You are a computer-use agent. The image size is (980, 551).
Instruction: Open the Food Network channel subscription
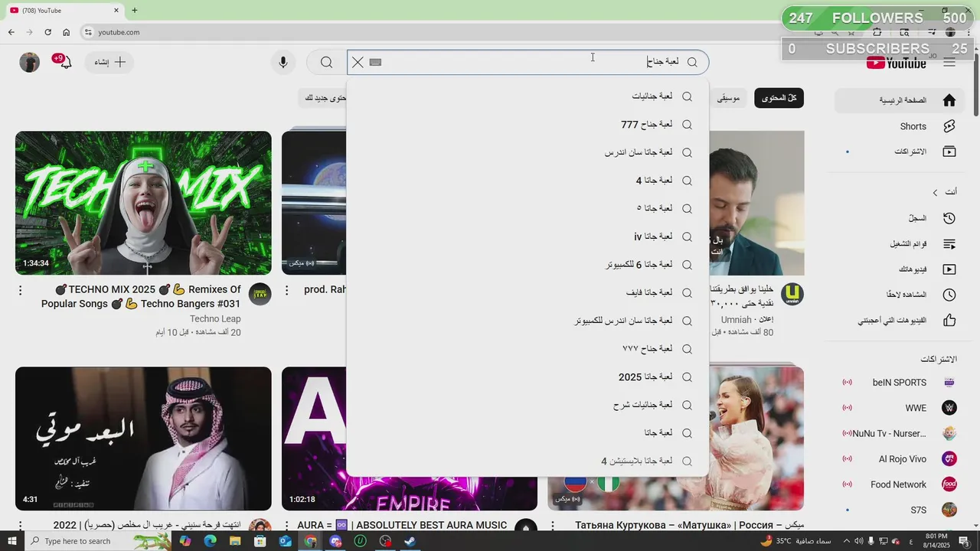click(x=901, y=484)
